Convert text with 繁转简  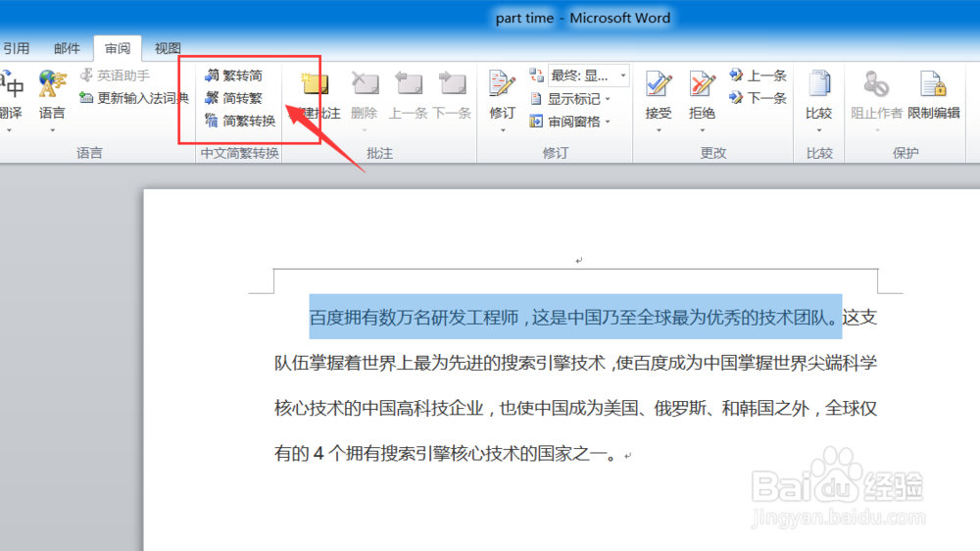point(234,75)
